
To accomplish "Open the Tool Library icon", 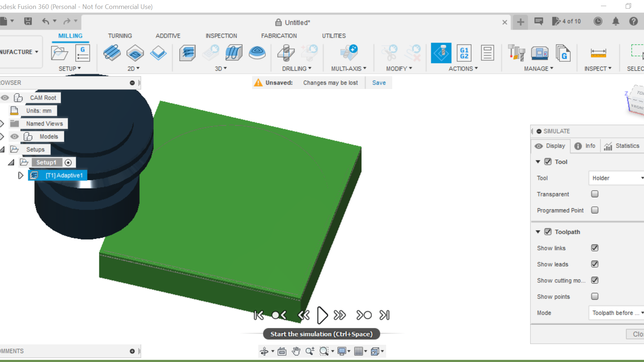I will [x=516, y=53].
